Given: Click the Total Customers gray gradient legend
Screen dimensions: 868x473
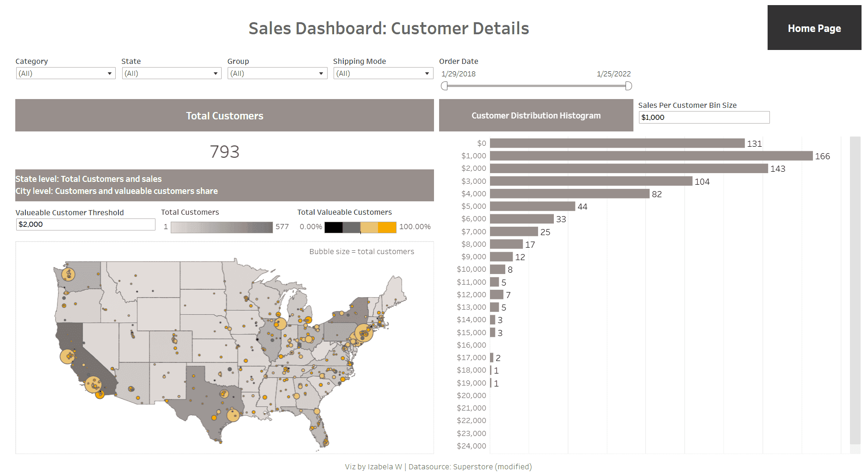Looking at the screenshot, I should [222, 227].
